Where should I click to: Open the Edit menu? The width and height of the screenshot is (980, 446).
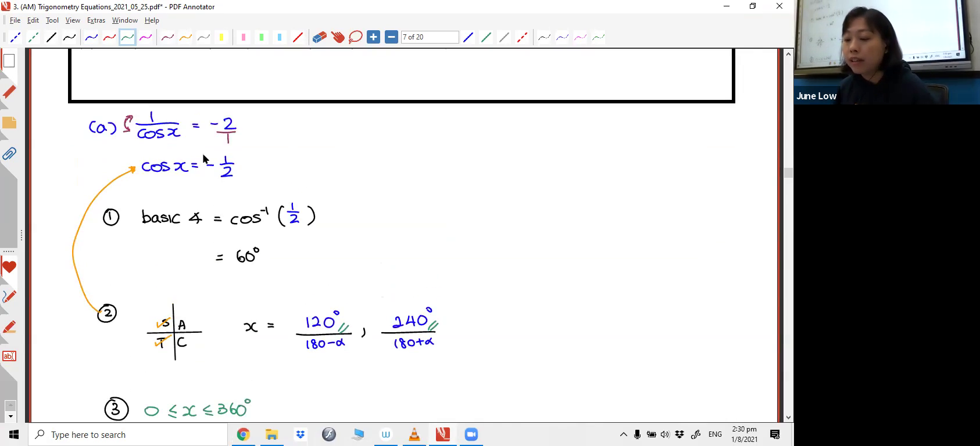tap(33, 20)
